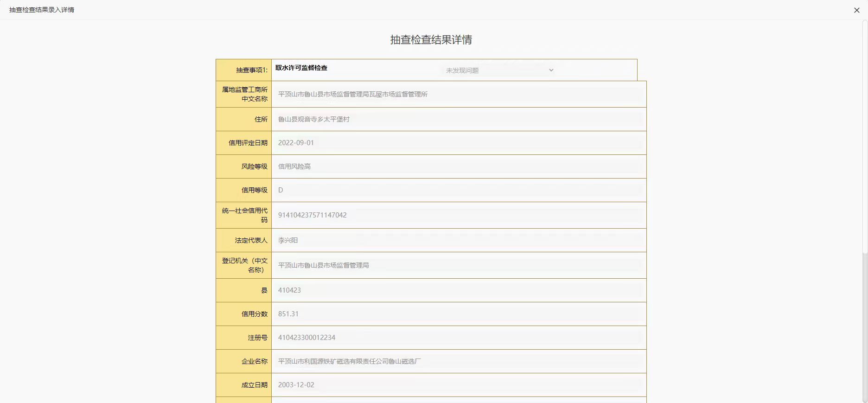
Task: Click the 风险等级 field showing 信用风险高
Action: click(458, 166)
